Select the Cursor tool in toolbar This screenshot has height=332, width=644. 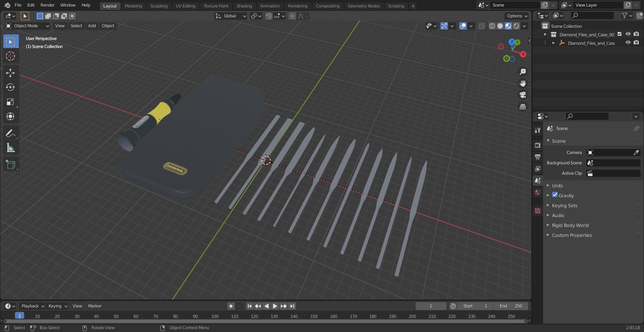[x=10, y=56]
